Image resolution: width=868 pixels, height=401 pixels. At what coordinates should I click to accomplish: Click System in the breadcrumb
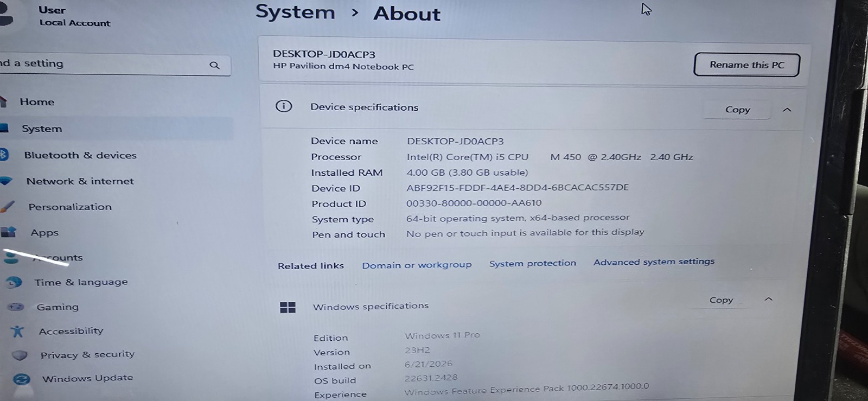(295, 12)
